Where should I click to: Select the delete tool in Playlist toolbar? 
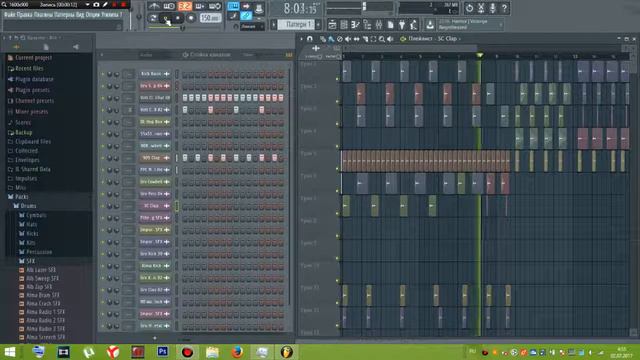[340, 39]
